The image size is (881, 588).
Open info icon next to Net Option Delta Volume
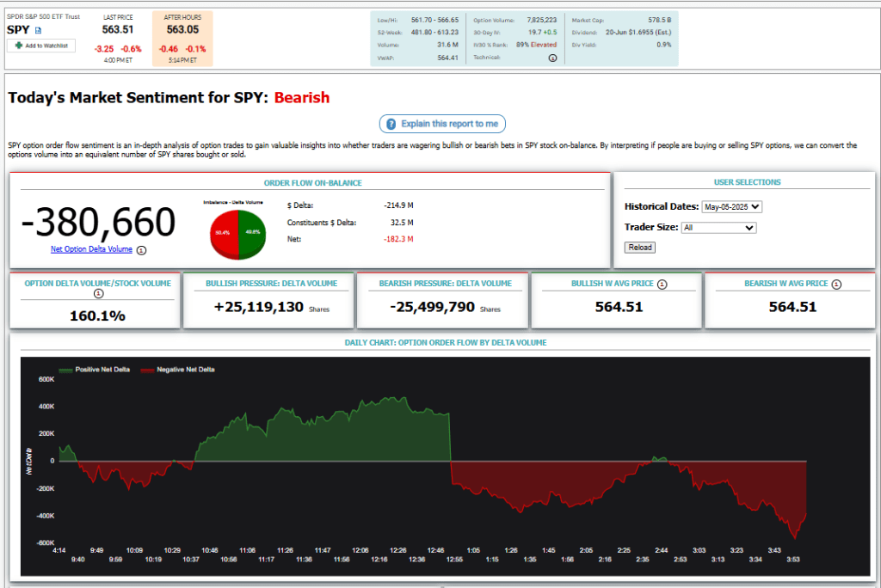point(142,250)
